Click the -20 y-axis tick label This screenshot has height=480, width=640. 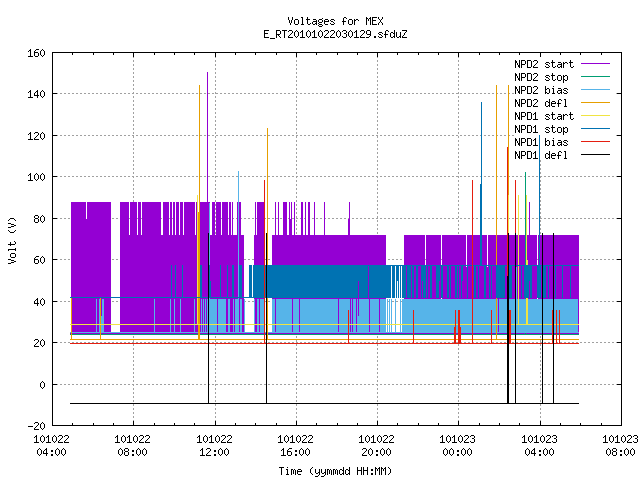click(36, 426)
